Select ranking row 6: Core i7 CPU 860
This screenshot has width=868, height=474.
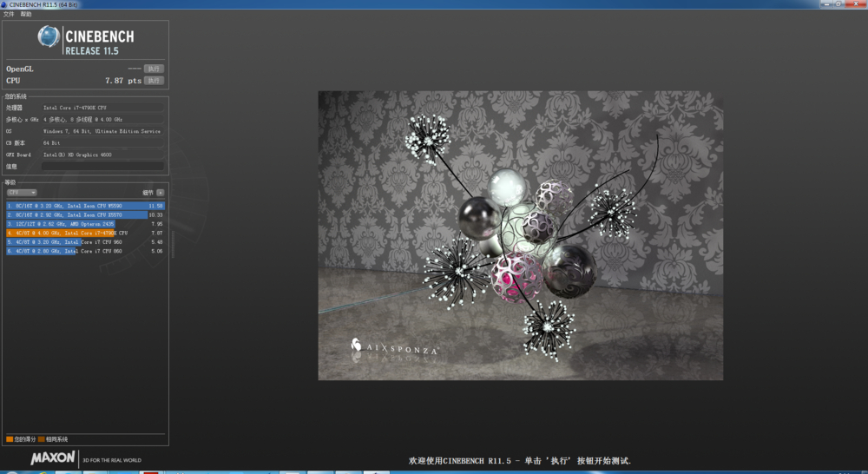85,251
